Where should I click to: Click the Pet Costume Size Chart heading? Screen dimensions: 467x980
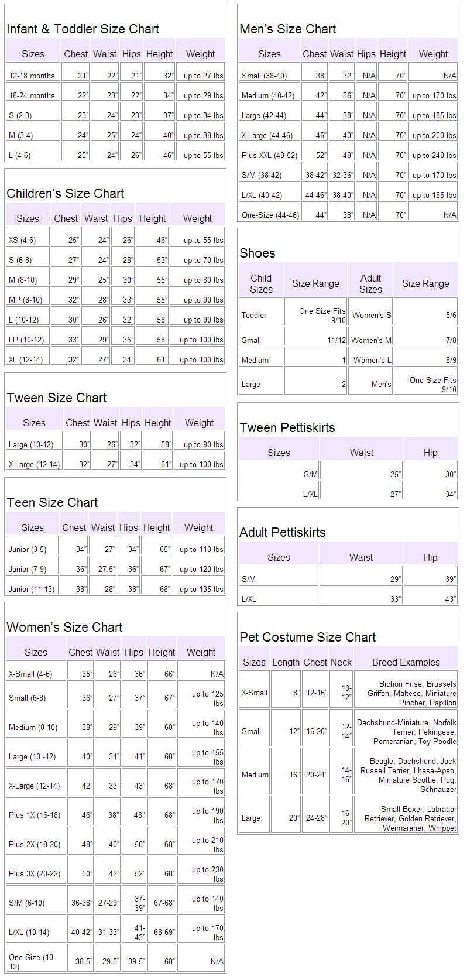307,637
